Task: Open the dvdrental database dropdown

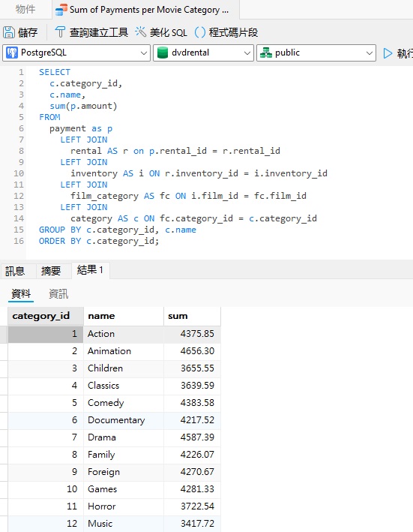Action: pos(203,53)
